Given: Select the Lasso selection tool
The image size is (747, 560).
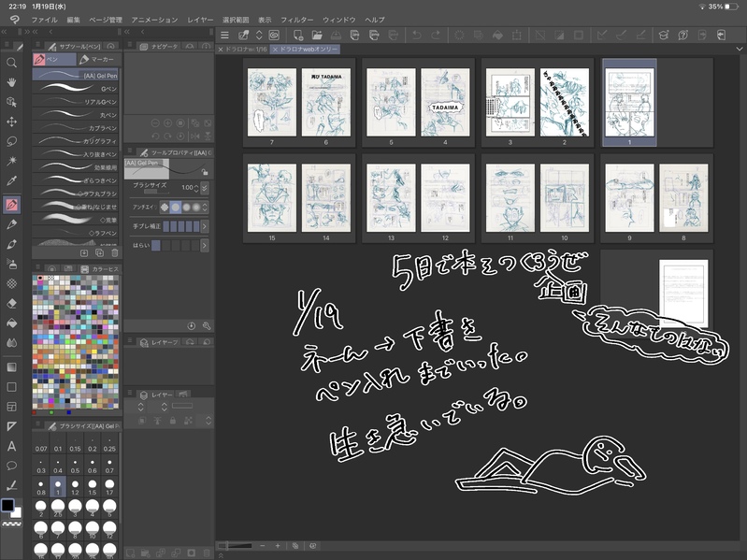Looking at the screenshot, I should pyautogui.click(x=11, y=141).
